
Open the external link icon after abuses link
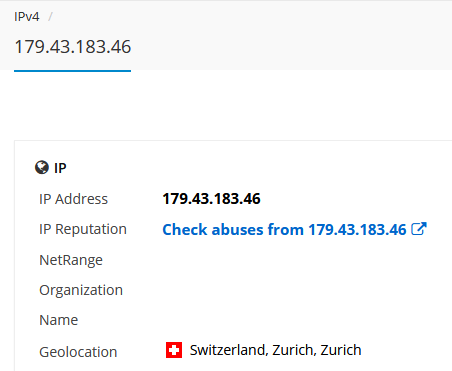coord(419,229)
